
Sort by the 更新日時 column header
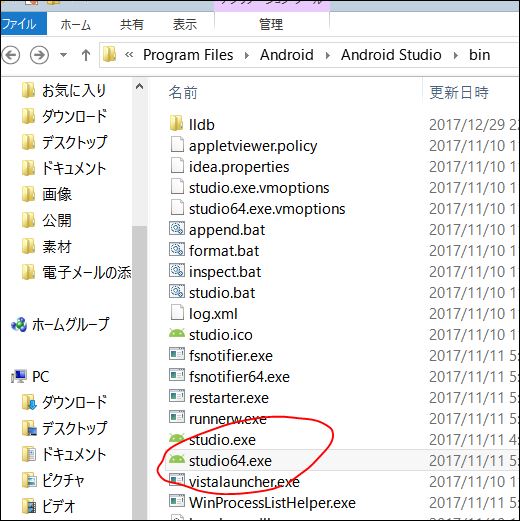tap(459, 92)
